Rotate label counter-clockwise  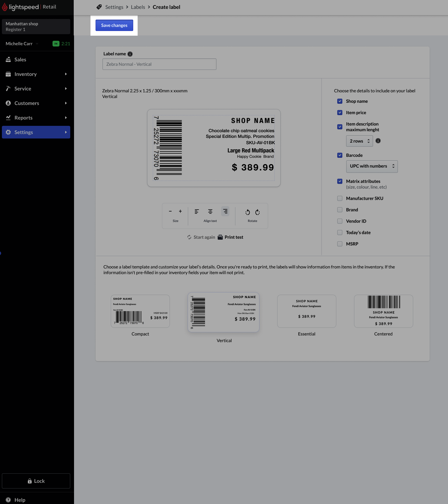(248, 212)
